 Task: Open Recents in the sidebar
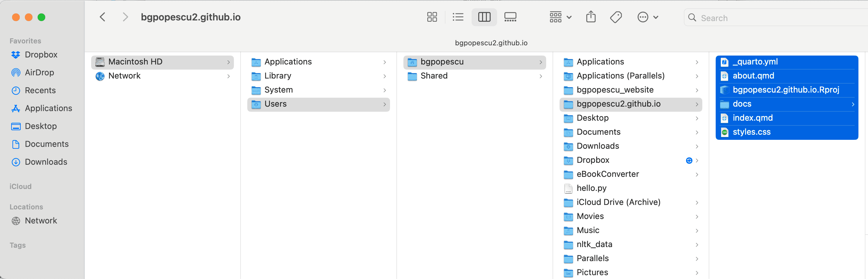pyautogui.click(x=40, y=90)
